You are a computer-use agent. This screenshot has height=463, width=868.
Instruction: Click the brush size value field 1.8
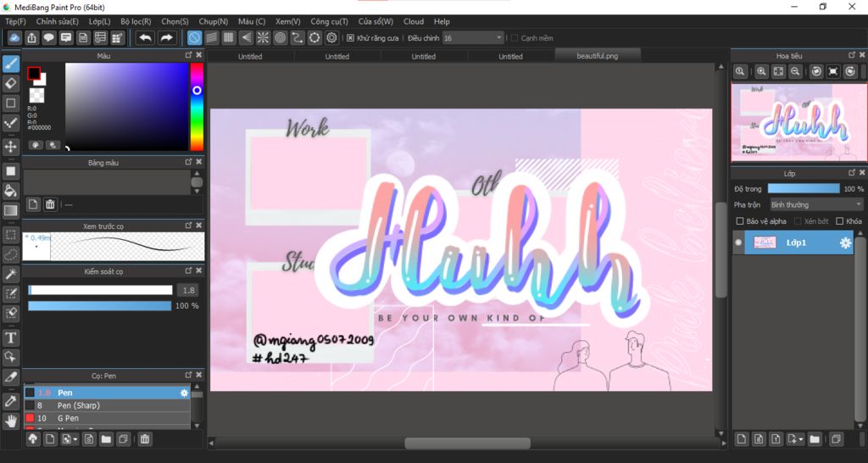pos(188,290)
